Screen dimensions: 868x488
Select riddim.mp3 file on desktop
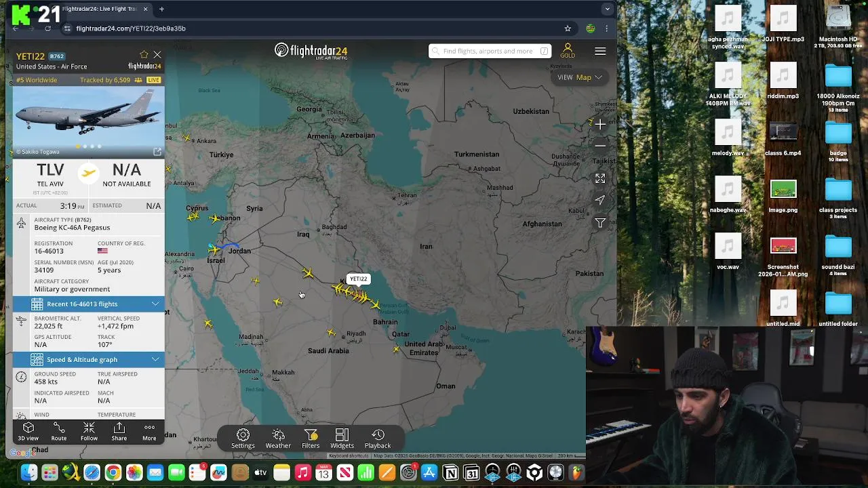(x=783, y=81)
